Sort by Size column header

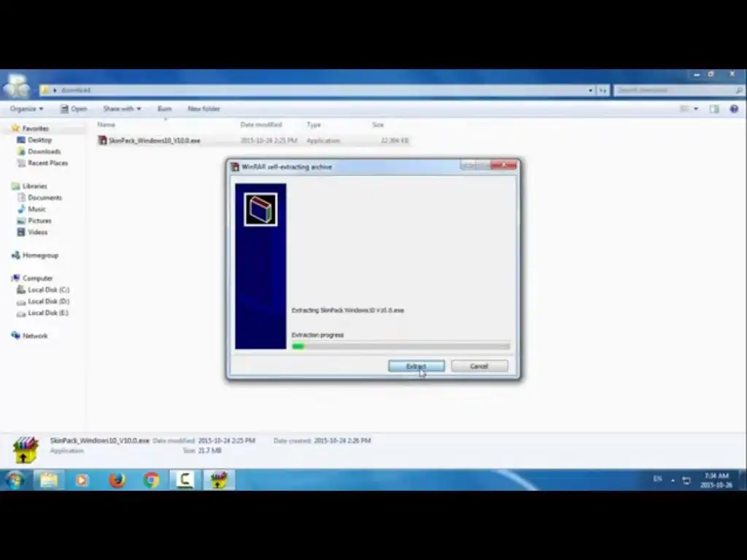click(x=378, y=125)
